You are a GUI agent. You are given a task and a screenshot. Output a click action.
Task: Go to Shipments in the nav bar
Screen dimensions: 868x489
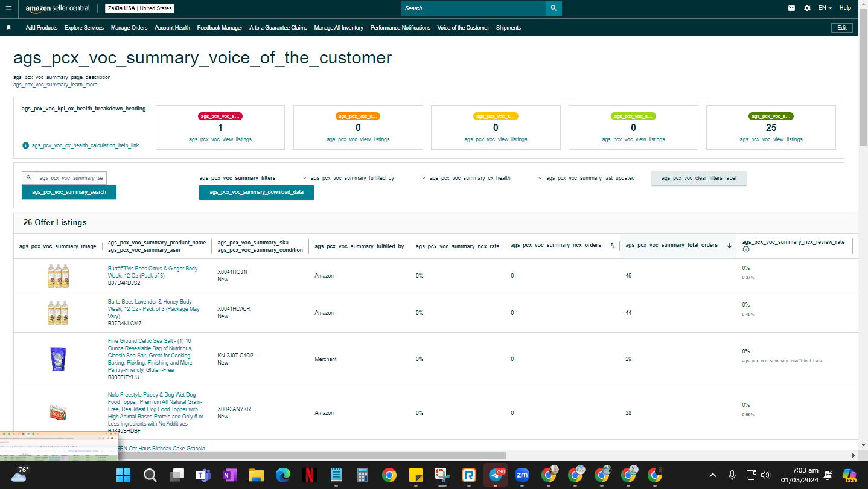pyautogui.click(x=508, y=28)
